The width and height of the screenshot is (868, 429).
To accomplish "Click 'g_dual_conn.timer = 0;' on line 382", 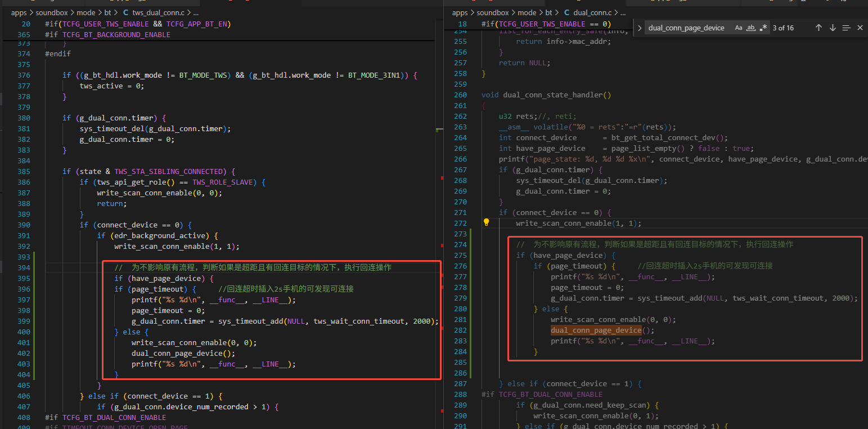I will coord(127,139).
